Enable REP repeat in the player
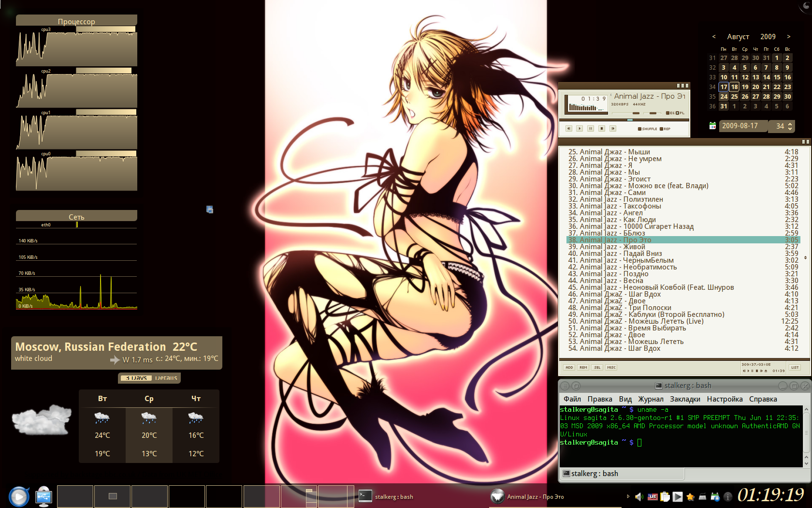The image size is (812, 508). (x=665, y=129)
